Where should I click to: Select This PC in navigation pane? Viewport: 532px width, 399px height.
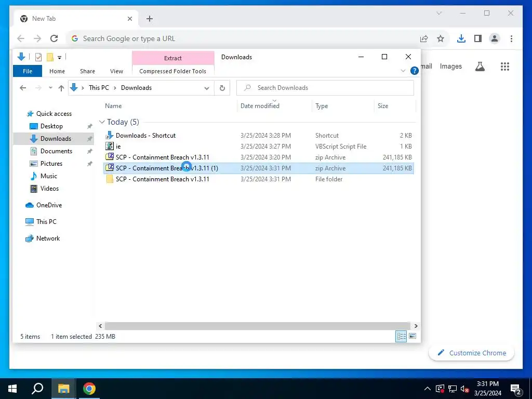coord(46,221)
